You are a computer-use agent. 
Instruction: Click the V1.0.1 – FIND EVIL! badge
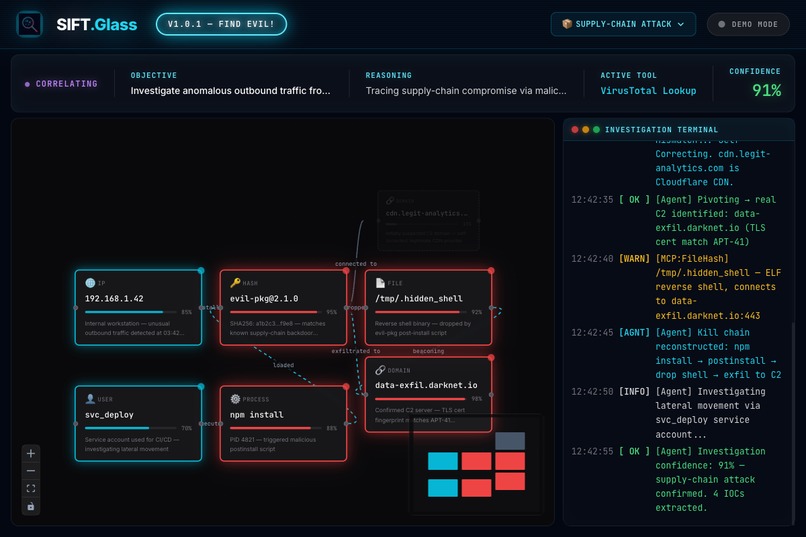pos(221,24)
